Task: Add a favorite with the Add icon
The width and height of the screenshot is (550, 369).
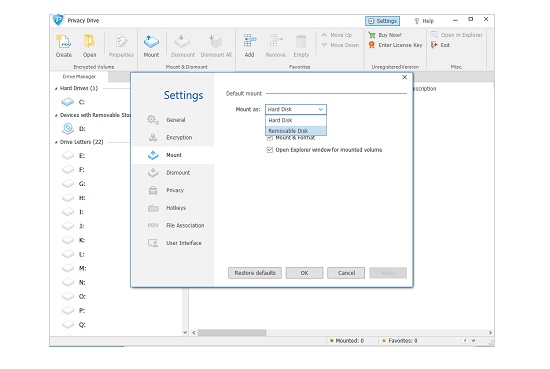Action: [x=249, y=42]
